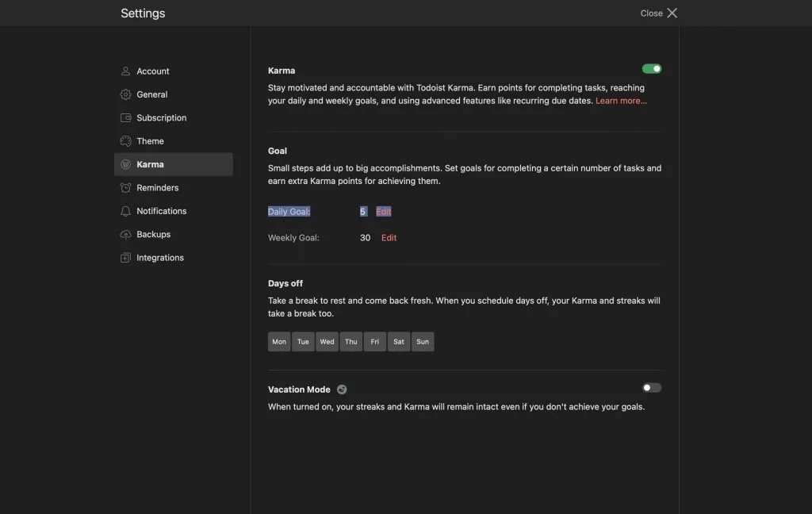Screen dimensions: 812x514
Task: Enable the Vacation Mode switch
Action: pos(652,388)
